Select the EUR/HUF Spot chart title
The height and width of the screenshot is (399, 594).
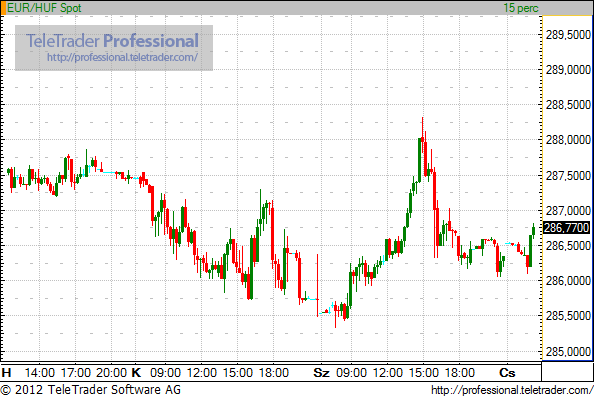tap(44, 8)
